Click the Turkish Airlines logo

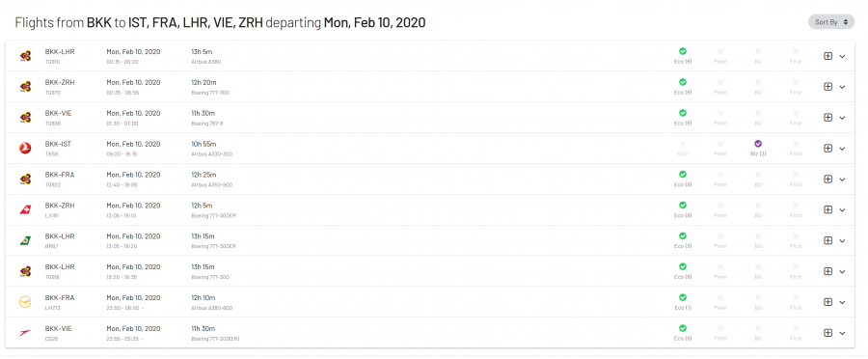click(x=25, y=149)
